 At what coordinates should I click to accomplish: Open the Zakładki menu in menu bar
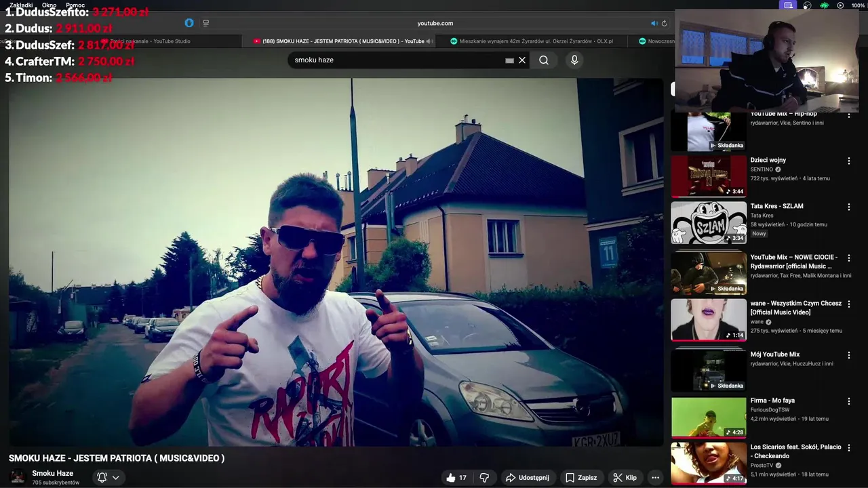coord(21,5)
